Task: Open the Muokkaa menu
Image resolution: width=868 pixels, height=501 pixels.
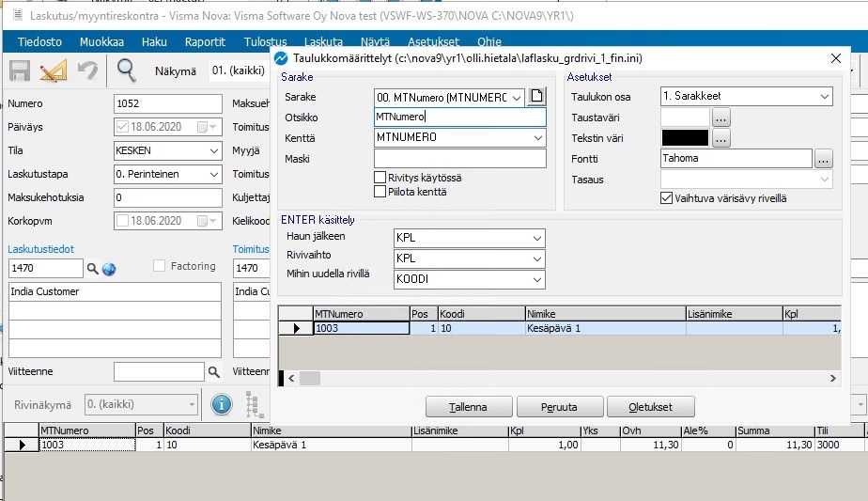Action: coord(101,41)
